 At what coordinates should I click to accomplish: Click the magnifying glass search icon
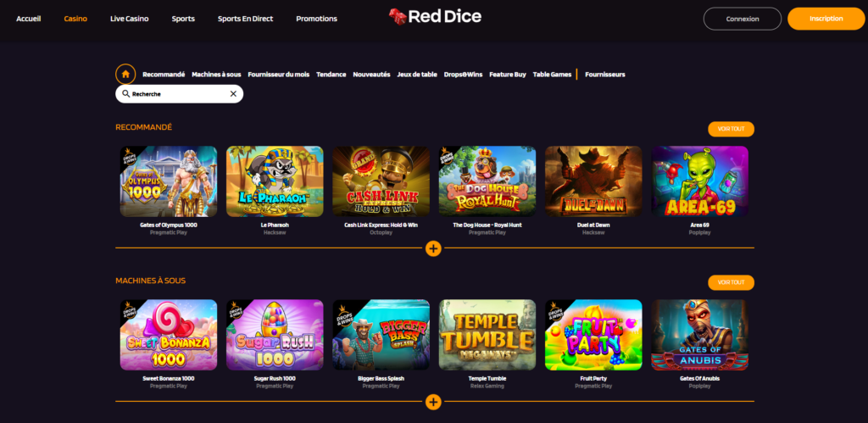point(125,93)
